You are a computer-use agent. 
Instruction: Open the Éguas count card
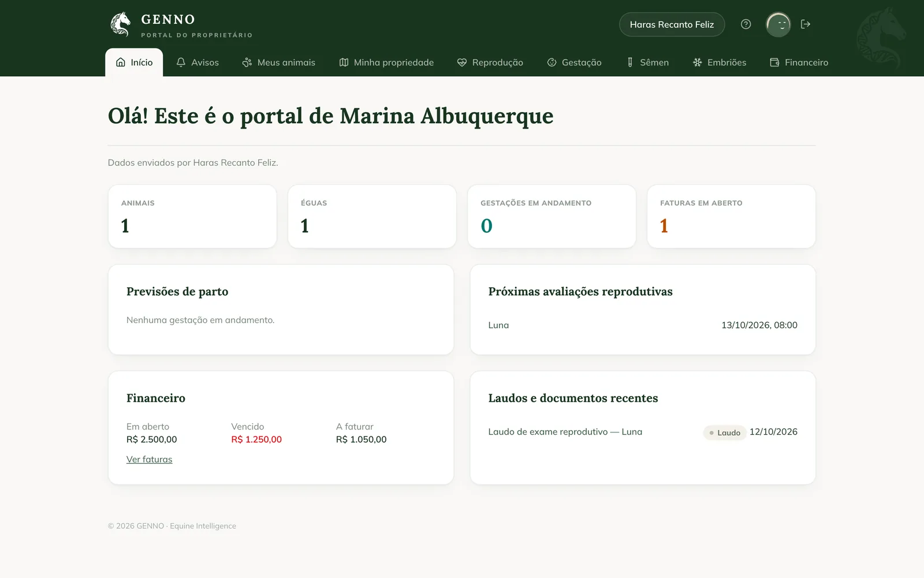tap(372, 217)
